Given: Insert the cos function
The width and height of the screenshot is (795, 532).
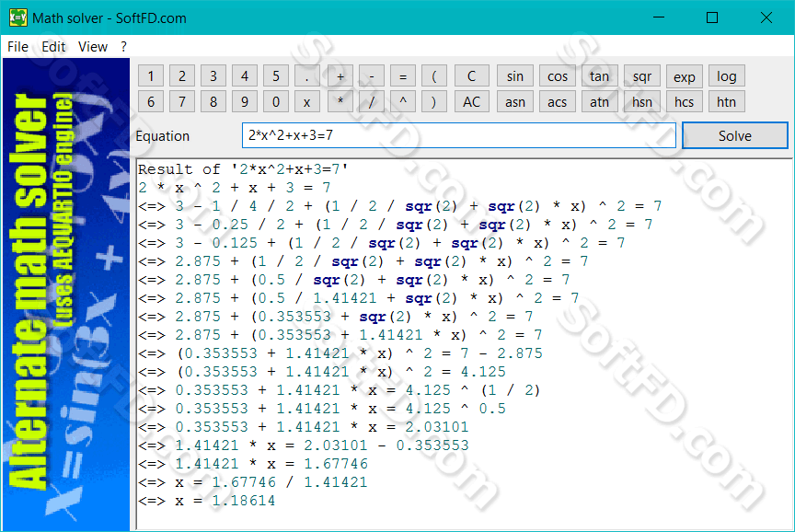Looking at the screenshot, I should click(x=558, y=76).
